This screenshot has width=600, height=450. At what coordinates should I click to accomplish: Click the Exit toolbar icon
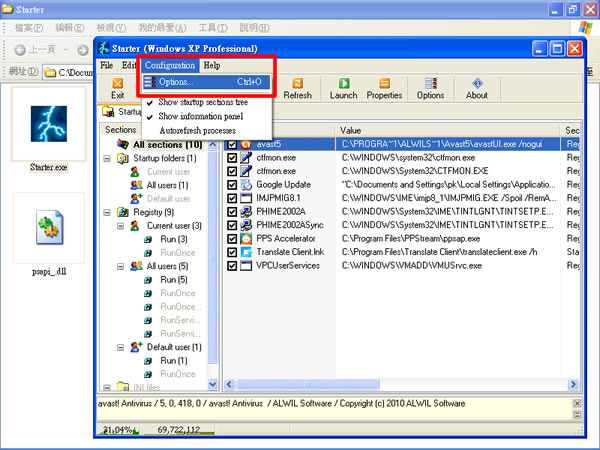pos(117,89)
